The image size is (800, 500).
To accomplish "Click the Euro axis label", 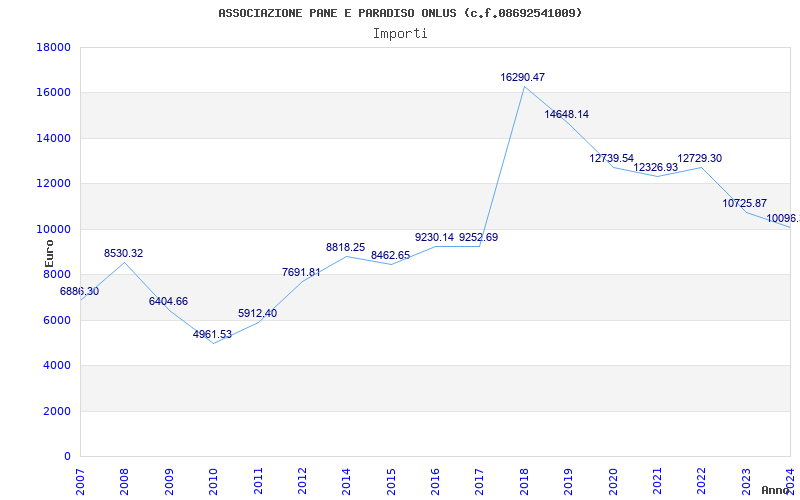I will pos(49,254).
